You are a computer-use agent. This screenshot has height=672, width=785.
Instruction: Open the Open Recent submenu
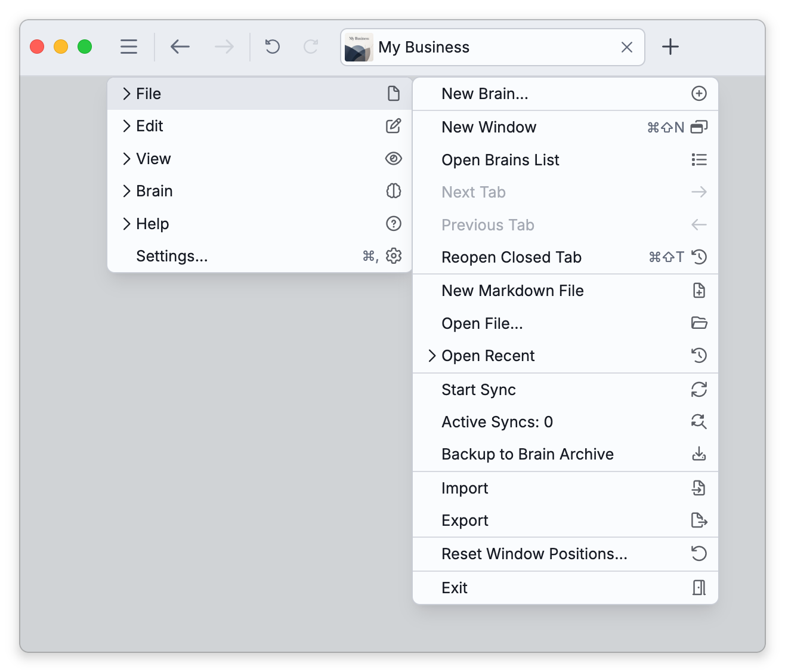pos(565,356)
